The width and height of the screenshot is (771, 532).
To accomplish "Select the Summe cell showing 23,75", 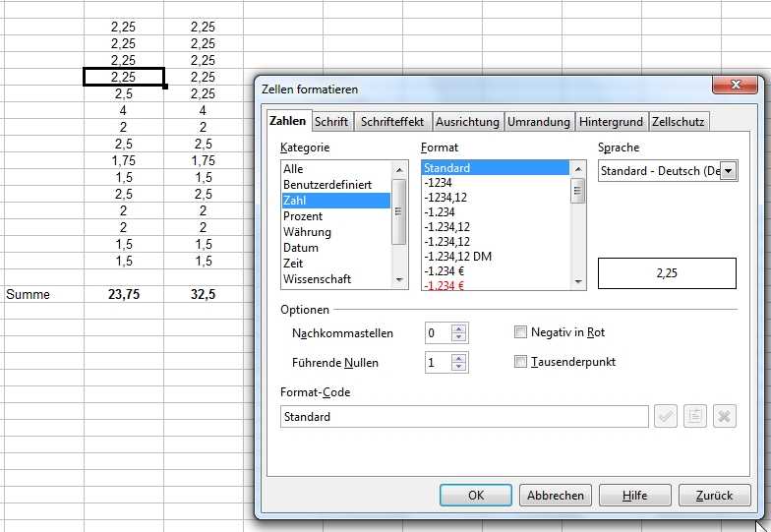I will coord(124,294).
